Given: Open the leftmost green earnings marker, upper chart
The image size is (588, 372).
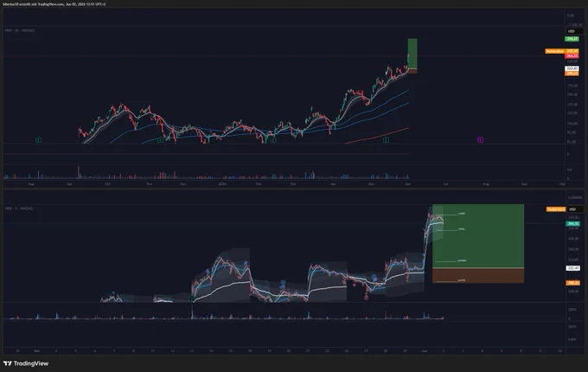Looking at the screenshot, I should (x=38, y=140).
